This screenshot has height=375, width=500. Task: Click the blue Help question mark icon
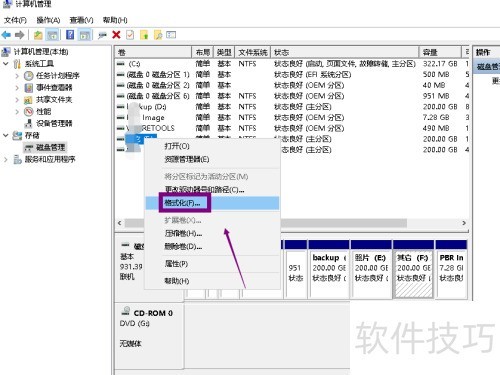pyautogui.click(x=70, y=34)
